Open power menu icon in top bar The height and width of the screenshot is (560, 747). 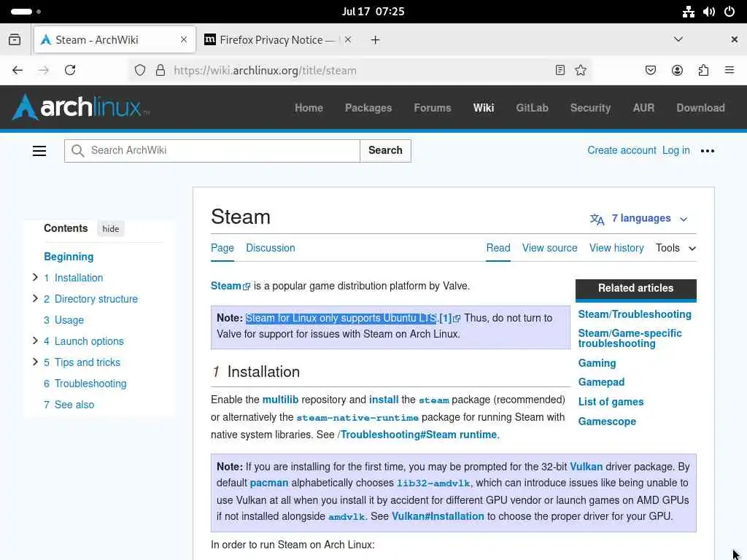click(729, 12)
